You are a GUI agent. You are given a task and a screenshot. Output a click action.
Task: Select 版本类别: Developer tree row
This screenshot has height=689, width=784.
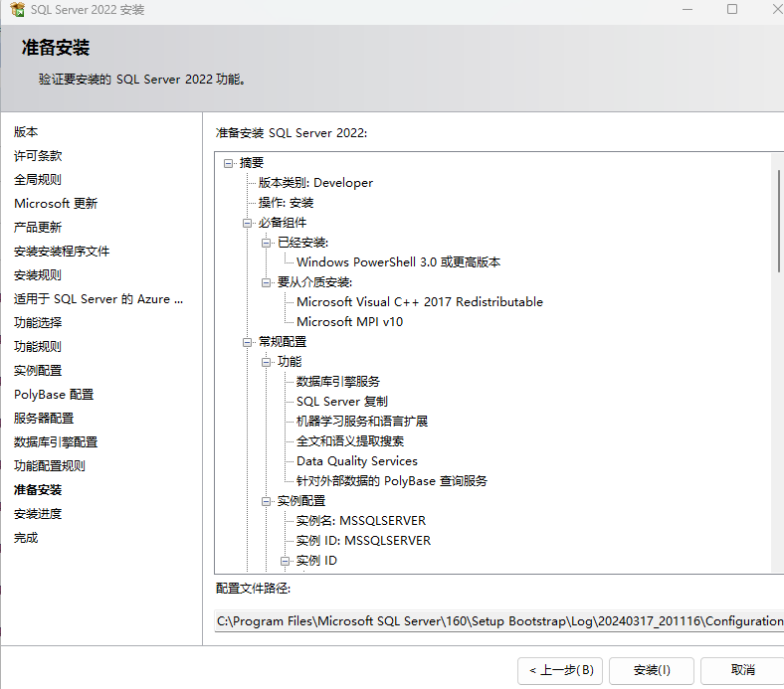(315, 183)
